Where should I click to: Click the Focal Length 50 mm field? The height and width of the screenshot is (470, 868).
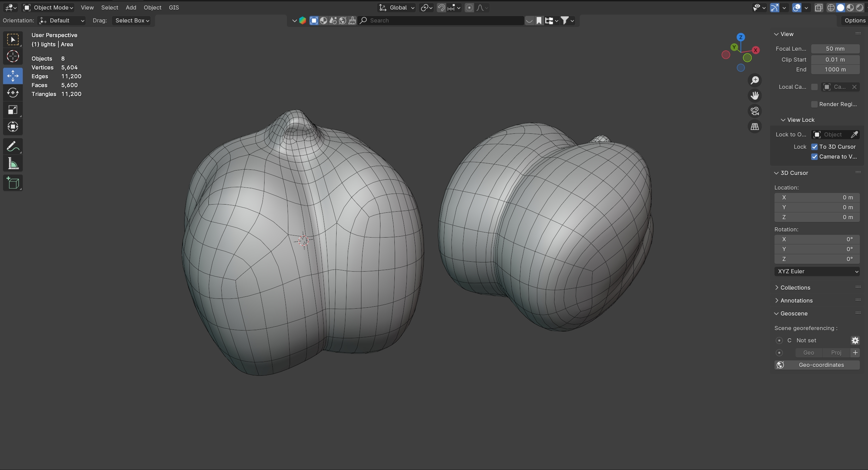(835, 49)
